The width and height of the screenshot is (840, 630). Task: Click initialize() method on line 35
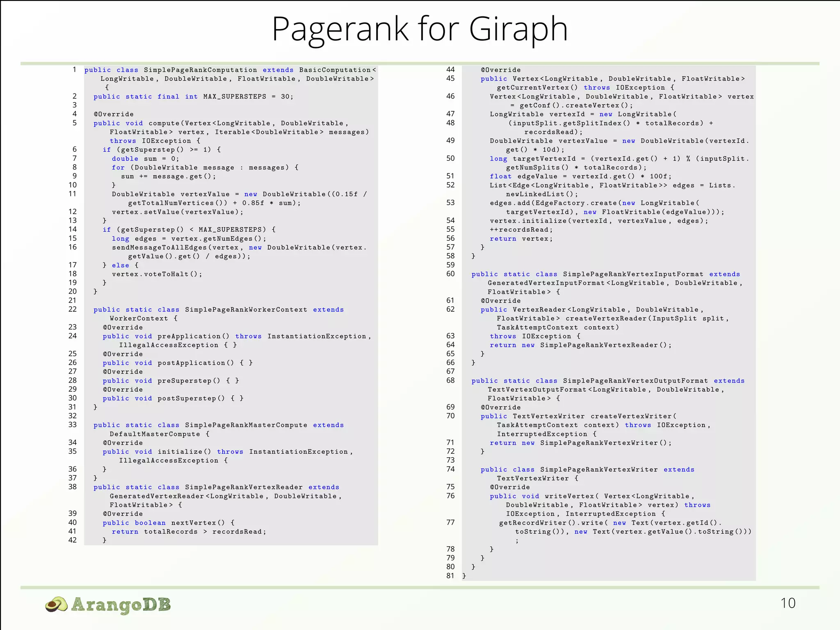[185, 452]
